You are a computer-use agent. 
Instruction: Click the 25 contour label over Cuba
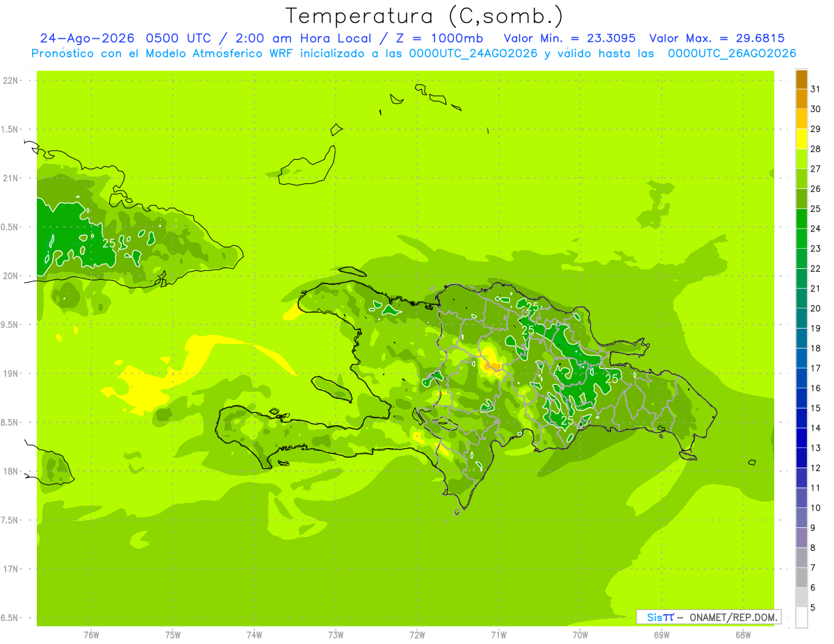tap(109, 243)
